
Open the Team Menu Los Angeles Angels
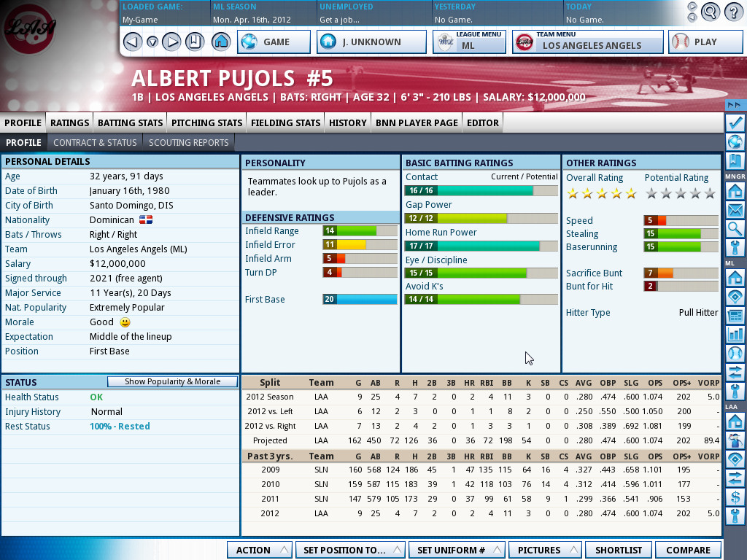(x=587, y=42)
